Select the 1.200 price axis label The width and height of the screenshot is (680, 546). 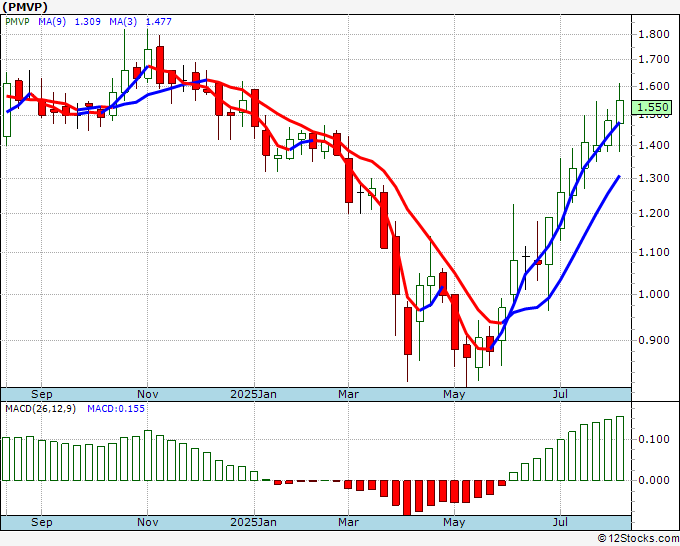tap(654, 213)
